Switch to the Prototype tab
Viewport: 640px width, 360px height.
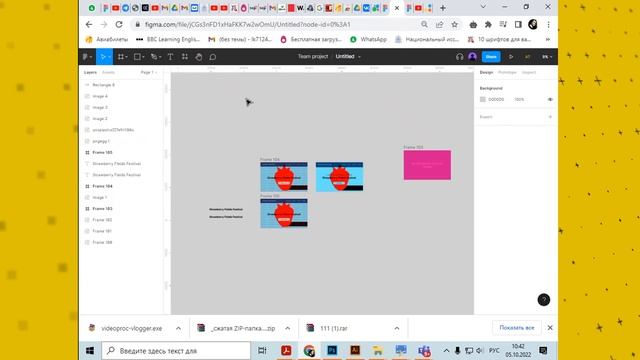pyautogui.click(x=507, y=72)
